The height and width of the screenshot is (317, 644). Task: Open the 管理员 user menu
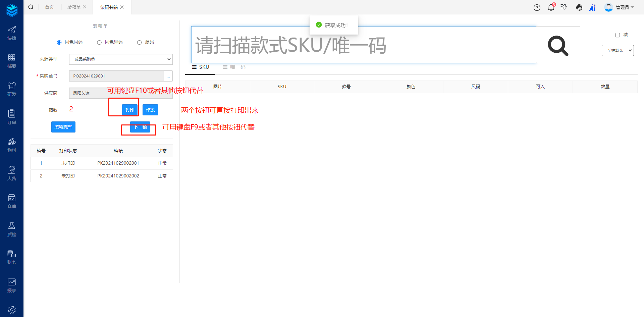pyautogui.click(x=619, y=7)
